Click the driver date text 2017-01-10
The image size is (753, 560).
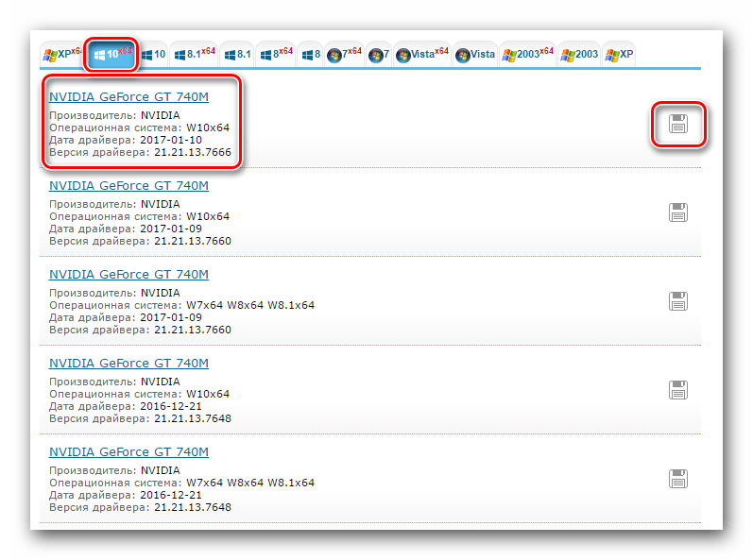tap(171, 140)
